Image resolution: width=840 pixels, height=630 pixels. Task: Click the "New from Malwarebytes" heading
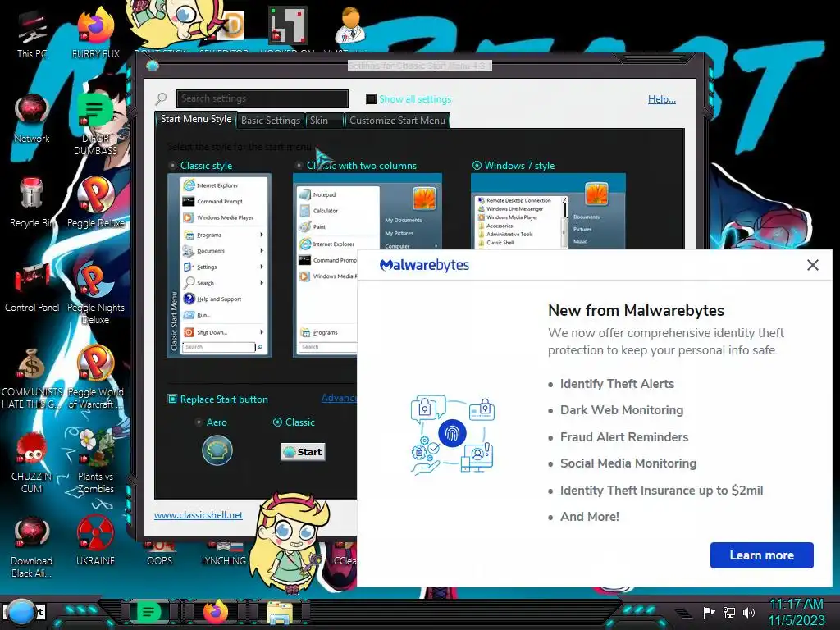(636, 310)
